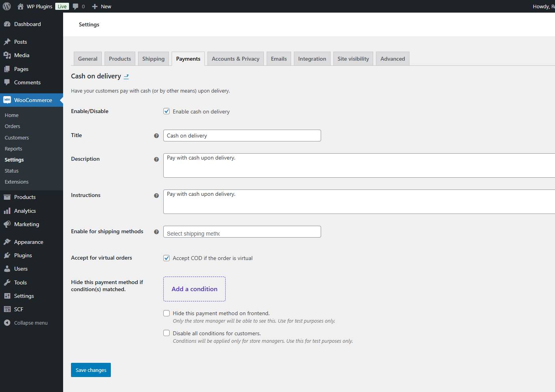
Task: Click the Marketing megaphone icon
Action: click(x=7, y=224)
